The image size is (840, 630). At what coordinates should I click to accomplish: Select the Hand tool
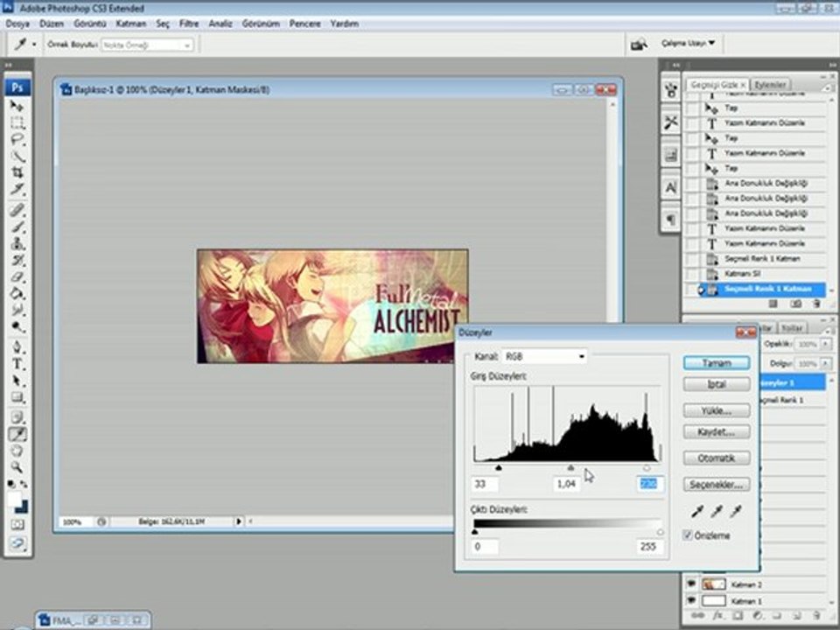17,451
